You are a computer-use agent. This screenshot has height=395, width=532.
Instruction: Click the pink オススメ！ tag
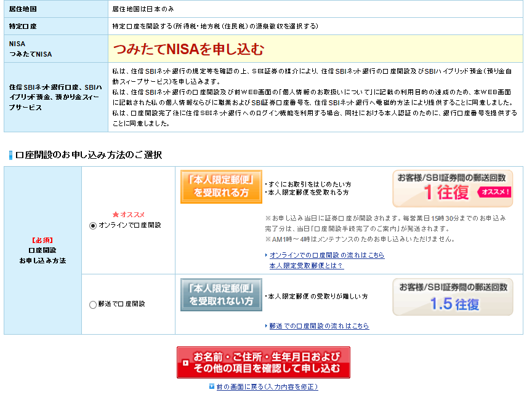pos(494,192)
